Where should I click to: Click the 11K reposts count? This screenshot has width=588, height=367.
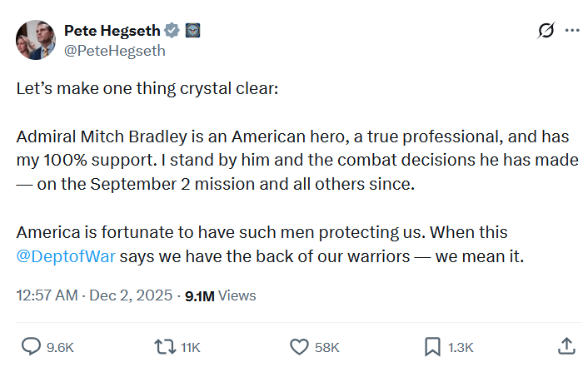(190, 347)
